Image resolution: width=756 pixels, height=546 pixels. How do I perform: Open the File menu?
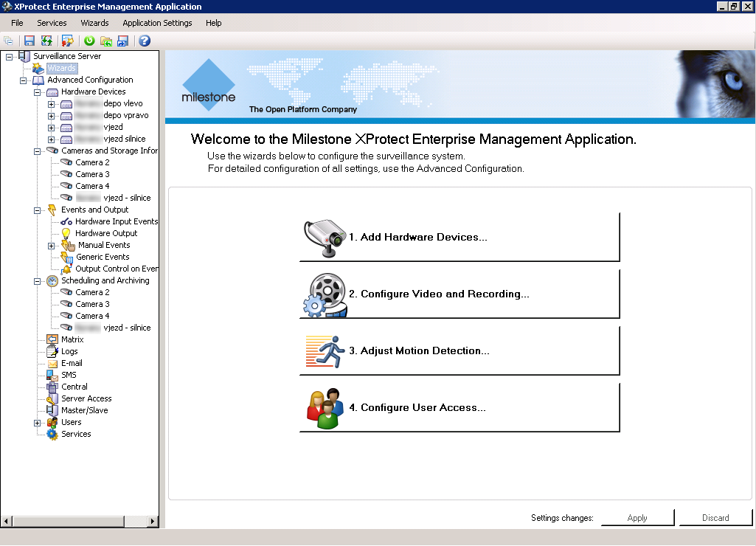[18, 23]
